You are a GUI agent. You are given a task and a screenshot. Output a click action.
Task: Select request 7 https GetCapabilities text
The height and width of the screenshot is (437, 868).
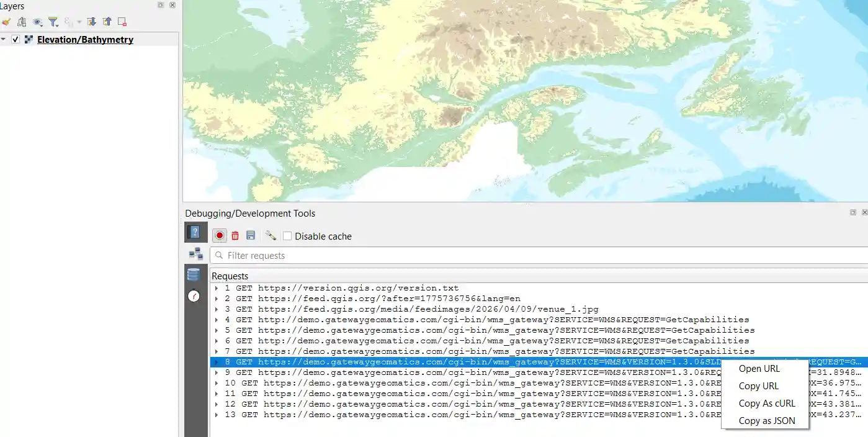[490, 351]
